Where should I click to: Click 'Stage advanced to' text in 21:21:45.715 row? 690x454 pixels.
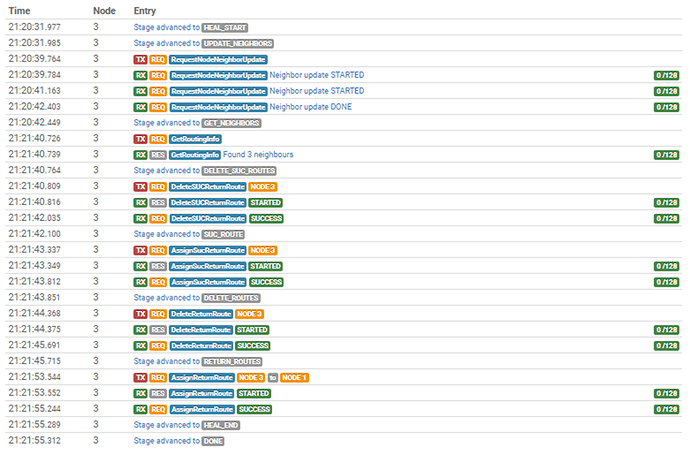[166, 361]
